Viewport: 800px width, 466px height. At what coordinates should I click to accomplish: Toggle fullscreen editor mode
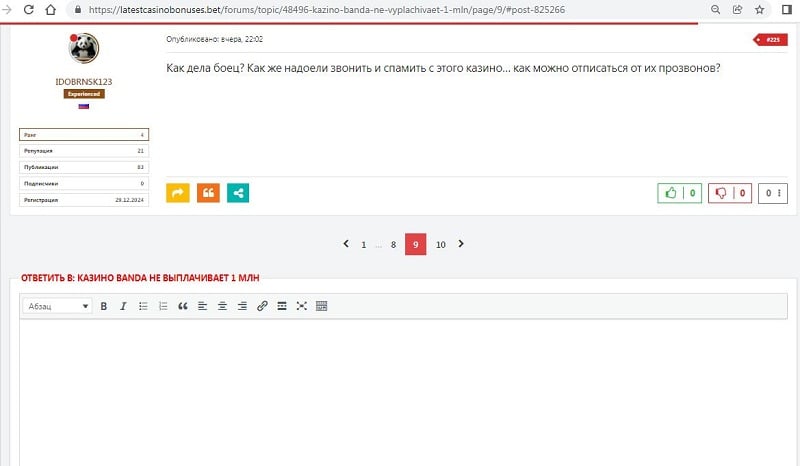click(x=301, y=306)
